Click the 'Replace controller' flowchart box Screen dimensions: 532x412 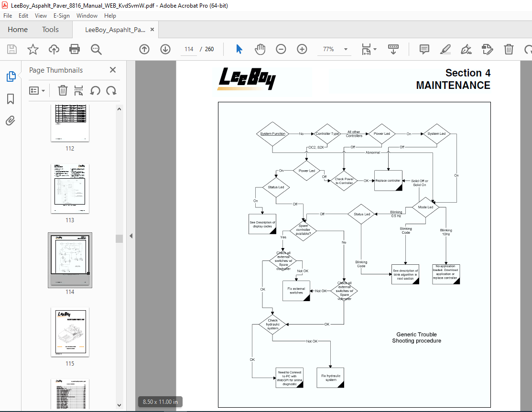tap(389, 181)
